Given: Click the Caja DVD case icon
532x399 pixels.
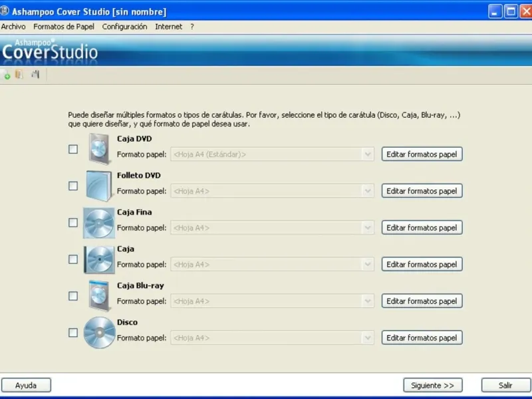Looking at the screenshot, I should point(99,148).
